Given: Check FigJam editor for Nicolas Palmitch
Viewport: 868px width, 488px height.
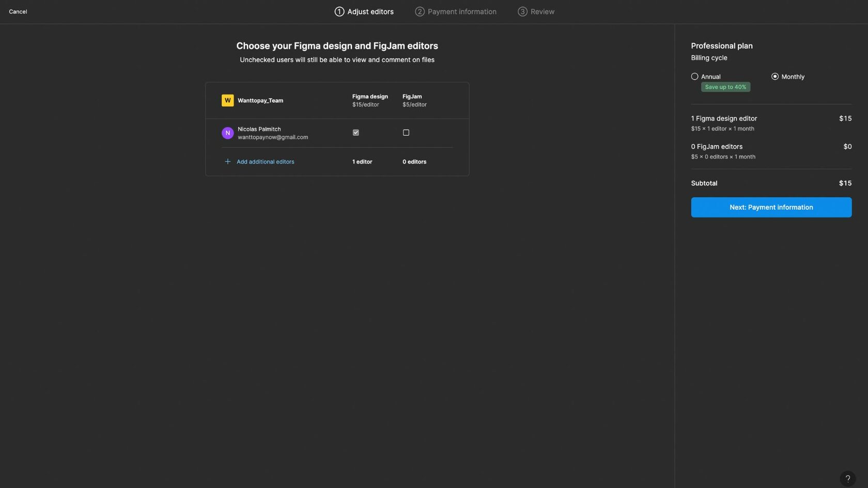Looking at the screenshot, I should [x=406, y=133].
